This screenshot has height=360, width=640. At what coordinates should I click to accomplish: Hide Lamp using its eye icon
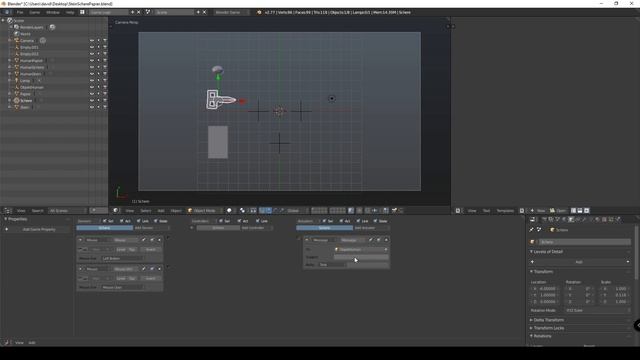click(92, 81)
